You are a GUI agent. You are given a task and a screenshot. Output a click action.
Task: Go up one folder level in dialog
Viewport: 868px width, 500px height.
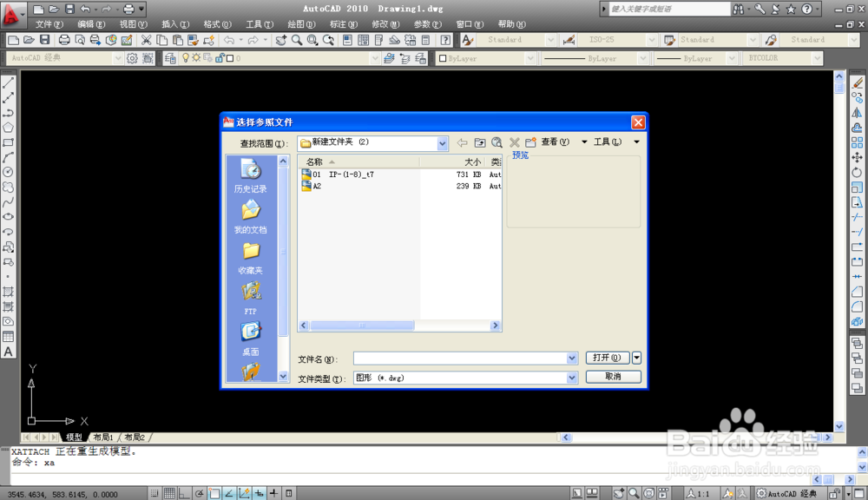click(480, 142)
